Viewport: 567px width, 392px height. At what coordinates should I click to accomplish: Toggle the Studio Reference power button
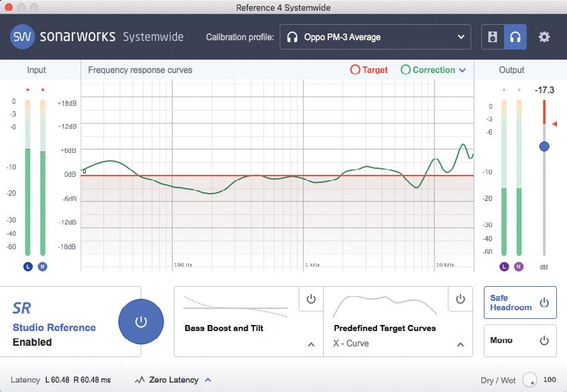click(141, 322)
